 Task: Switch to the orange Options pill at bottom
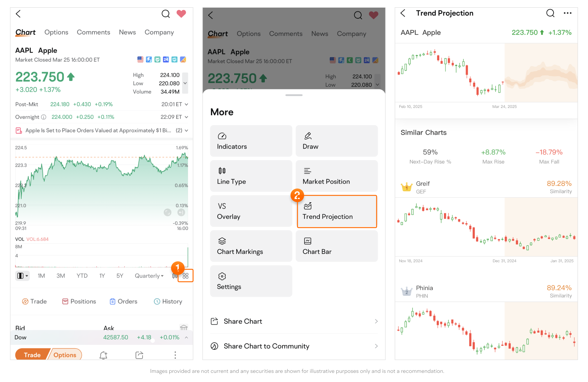[65, 355]
